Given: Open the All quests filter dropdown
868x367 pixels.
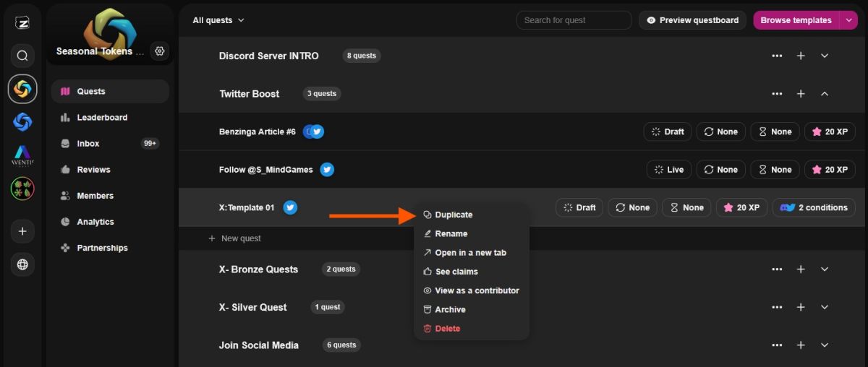Looking at the screenshot, I should 218,20.
